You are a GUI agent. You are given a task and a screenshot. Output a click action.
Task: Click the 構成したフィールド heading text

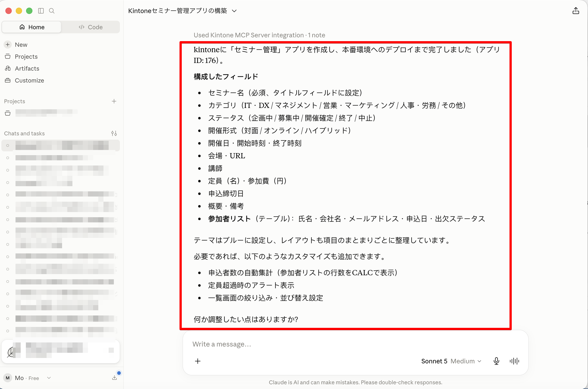coord(226,77)
